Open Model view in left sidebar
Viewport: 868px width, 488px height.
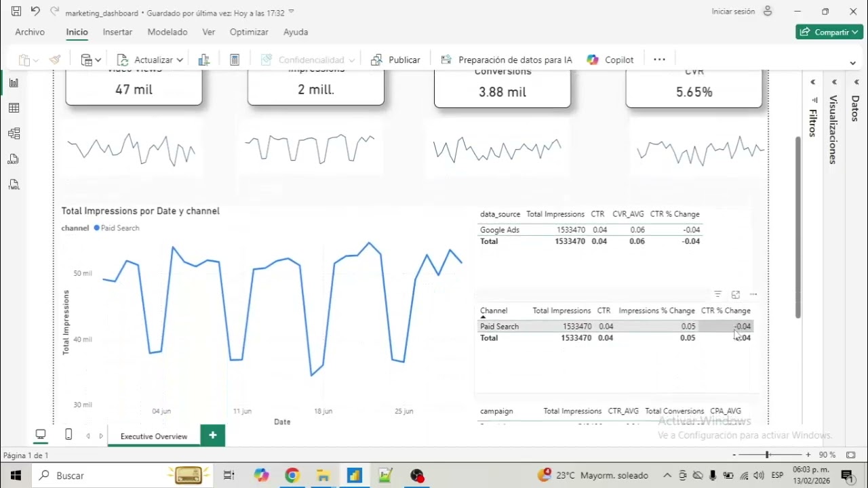coord(14,134)
